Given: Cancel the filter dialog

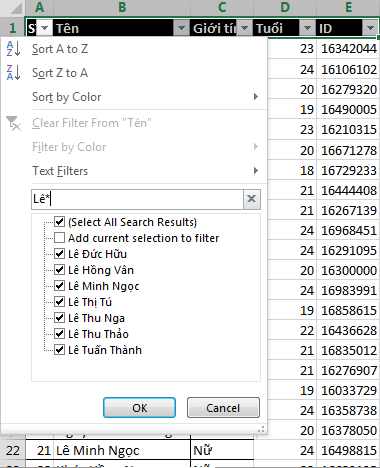Looking at the screenshot, I should 223,407.
